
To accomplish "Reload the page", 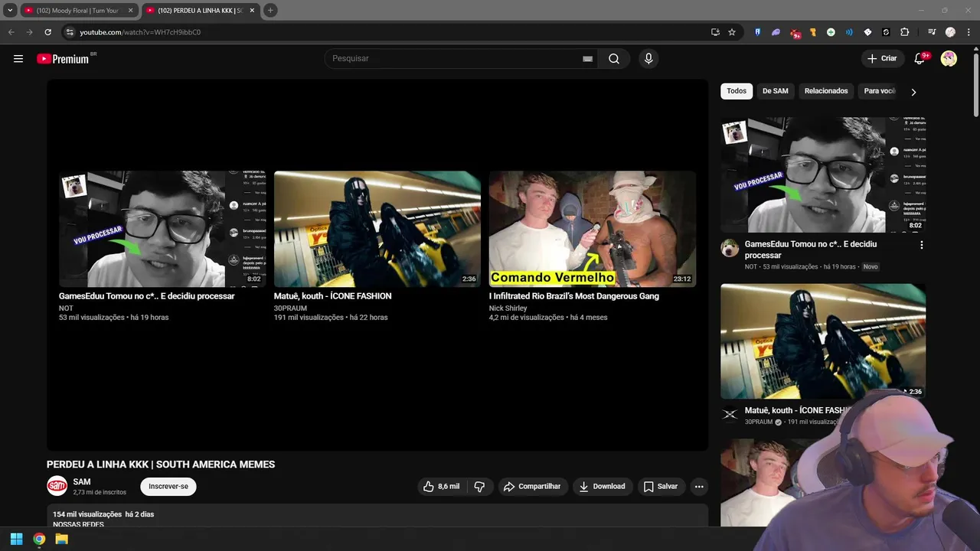I will click(x=47, y=32).
